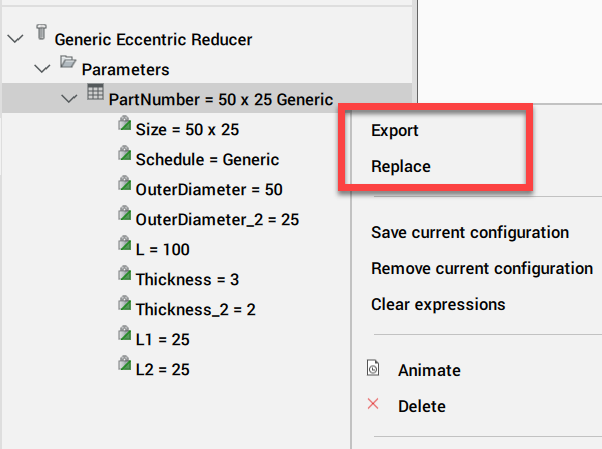
Task: Collapse the Parameters folder chevron
Action: (42, 69)
